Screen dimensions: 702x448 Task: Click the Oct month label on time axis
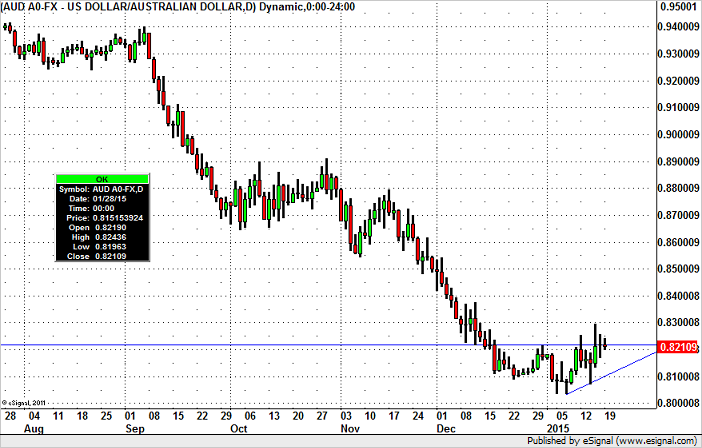(x=239, y=429)
